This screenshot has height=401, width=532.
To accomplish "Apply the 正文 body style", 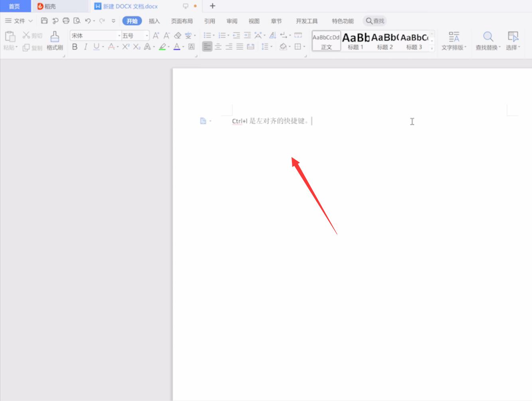I will point(326,41).
